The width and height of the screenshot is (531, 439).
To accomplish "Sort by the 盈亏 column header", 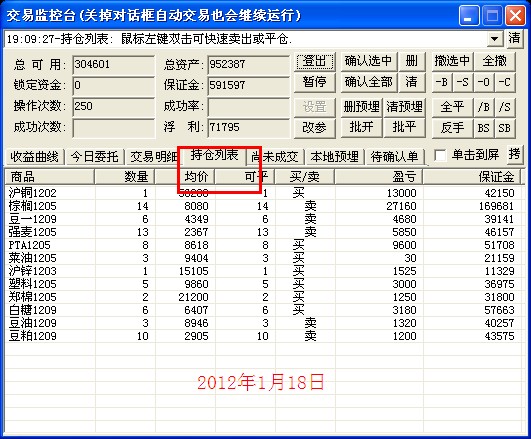I will coord(379,176).
